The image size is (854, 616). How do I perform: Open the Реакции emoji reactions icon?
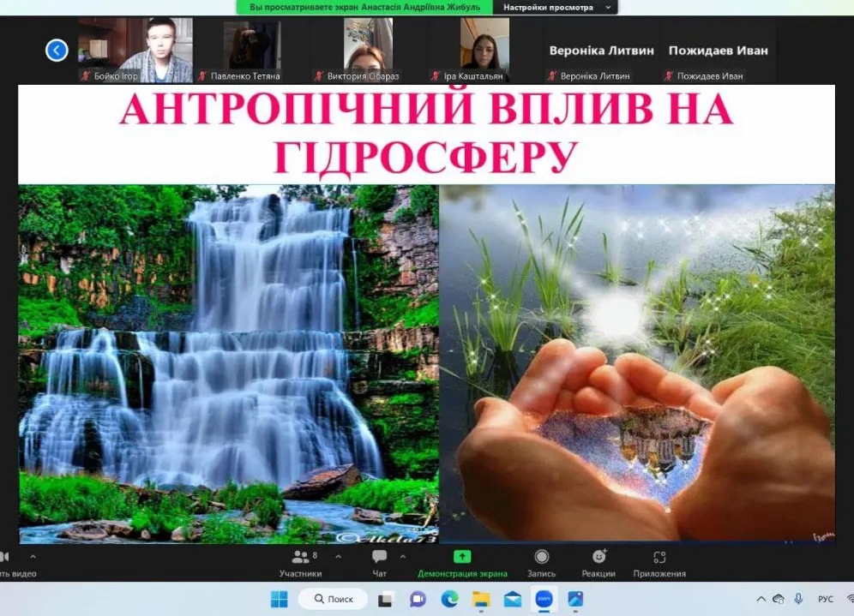click(598, 557)
